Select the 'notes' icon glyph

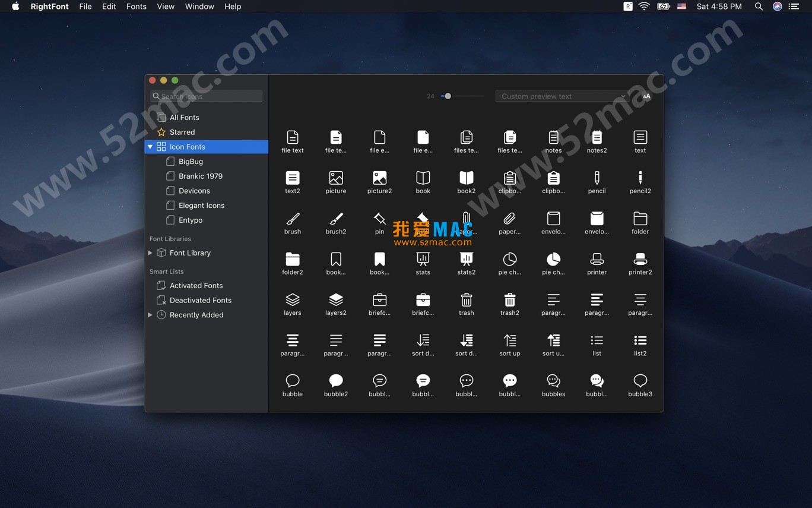(553, 137)
